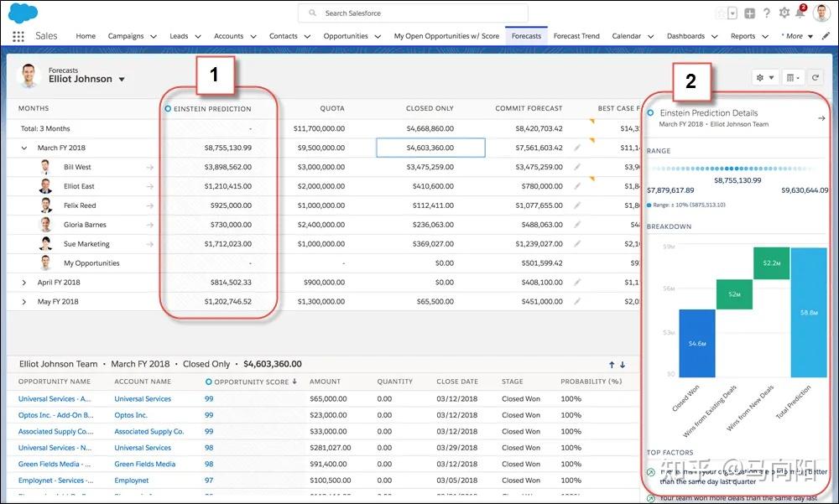This screenshot has width=839, height=504.
Task: Move to next item with down arrow
Action: (x=623, y=365)
